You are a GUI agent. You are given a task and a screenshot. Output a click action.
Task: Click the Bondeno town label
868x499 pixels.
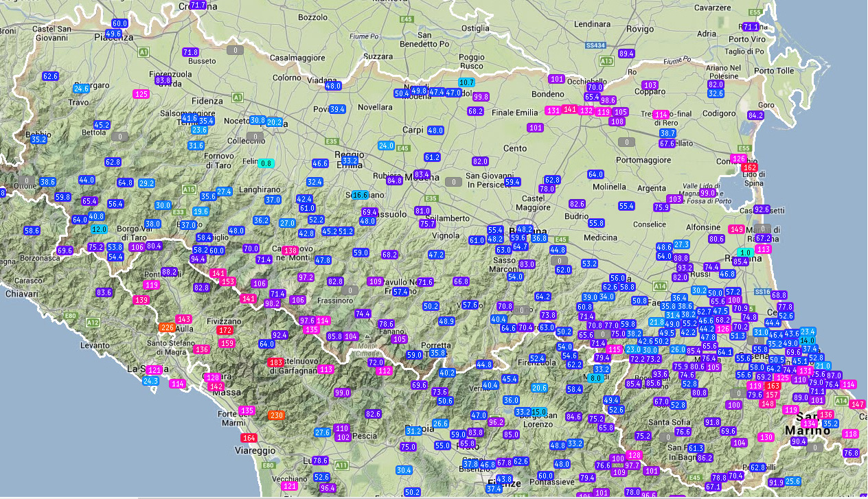point(547,94)
